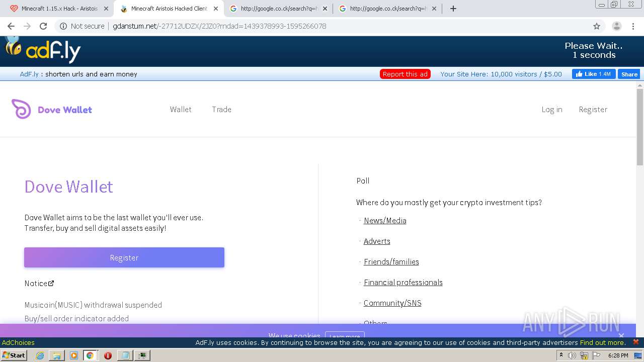Viewport: 644px width, 362px height.
Task: Click the Dove Wallet logo icon
Action: coord(21,109)
